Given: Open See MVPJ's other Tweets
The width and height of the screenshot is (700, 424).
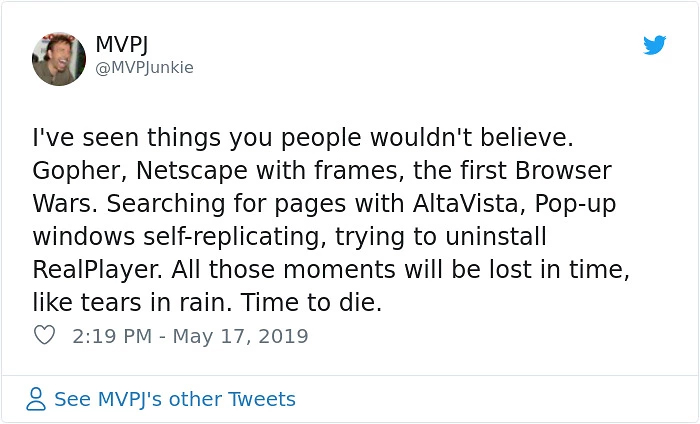Looking at the screenshot, I should [175, 399].
